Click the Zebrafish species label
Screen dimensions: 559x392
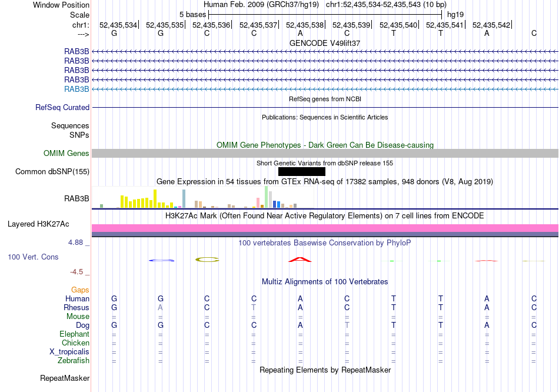(74, 361)
